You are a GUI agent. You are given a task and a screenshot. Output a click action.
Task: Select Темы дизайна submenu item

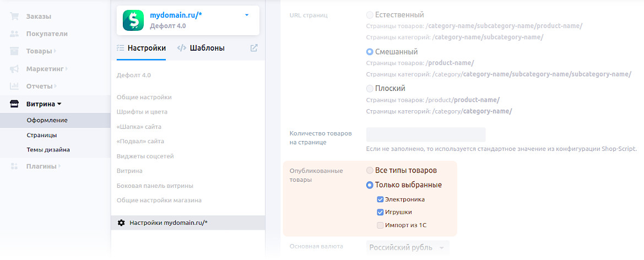[x=48, y=150]
